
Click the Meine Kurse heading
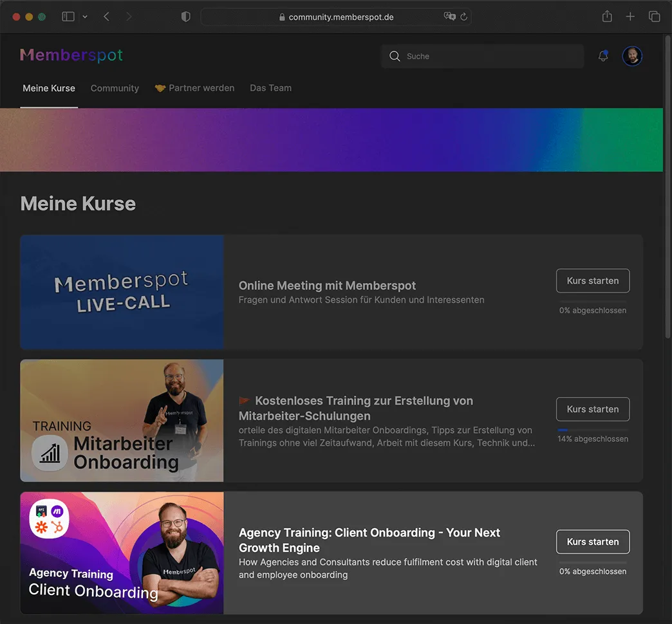pyautogui.click(x=78, y=204)
